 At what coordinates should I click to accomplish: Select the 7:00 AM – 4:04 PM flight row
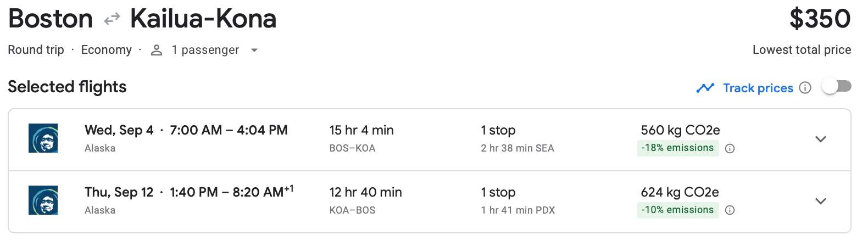[x=228, y=131]
